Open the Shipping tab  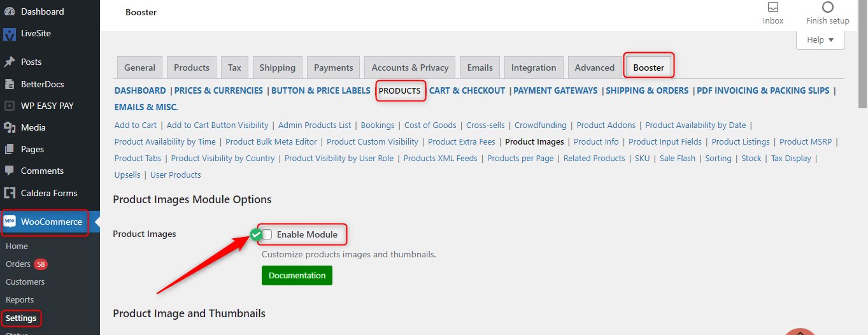point(278,68)
